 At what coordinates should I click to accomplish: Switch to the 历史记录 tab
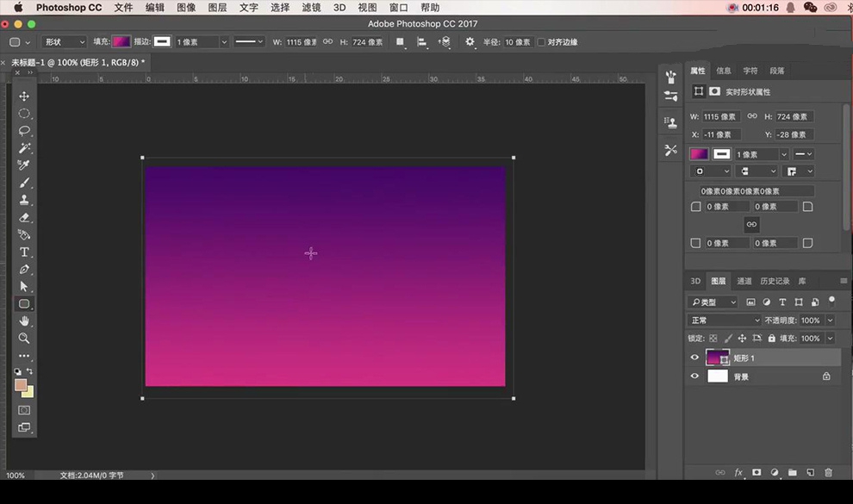(775, 281)
